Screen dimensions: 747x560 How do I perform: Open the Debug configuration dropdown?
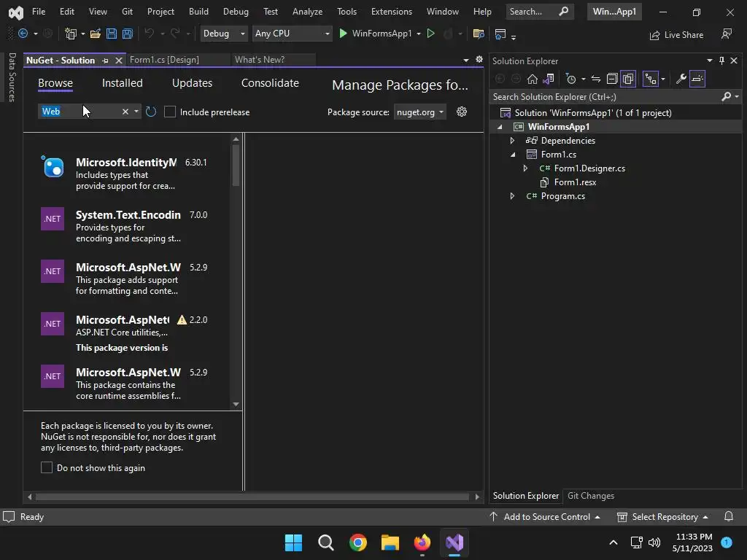click(224, 34)
